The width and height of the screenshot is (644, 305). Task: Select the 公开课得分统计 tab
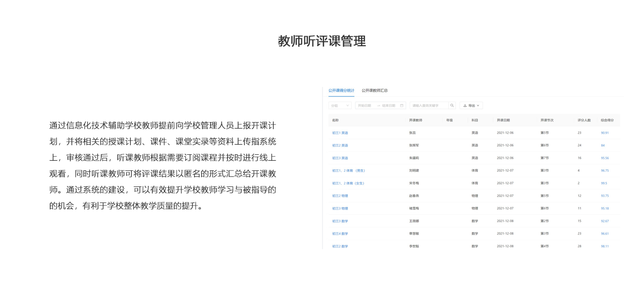[x=341, y=90]
